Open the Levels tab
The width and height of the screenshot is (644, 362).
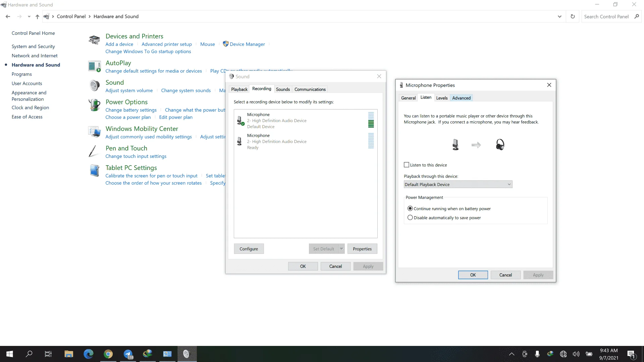pos(442,98)
